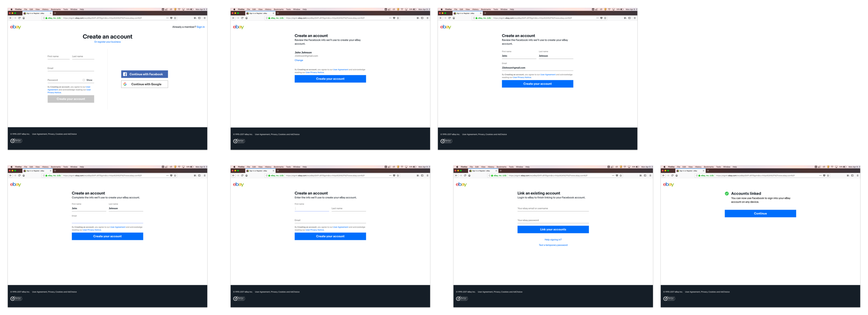The image size is (868, 315).
Task: Open page actions ellipsis in Accounts linked window
Action: pyautogui.click(x=820, y=176)
